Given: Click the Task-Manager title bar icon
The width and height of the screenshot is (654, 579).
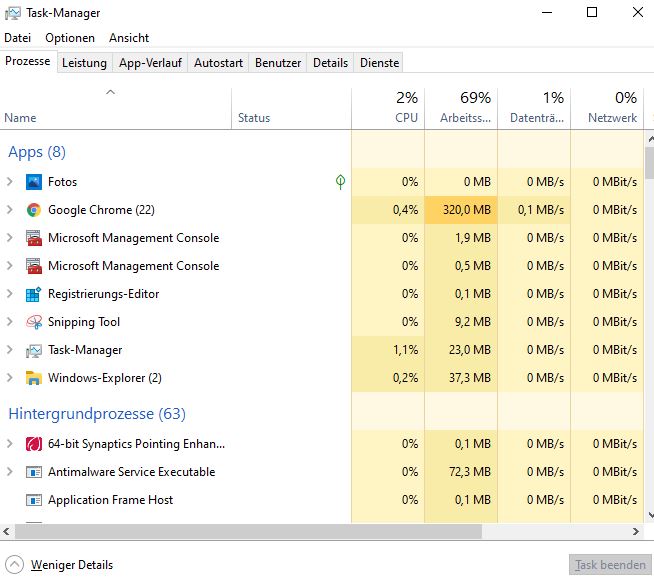Looking at the screenshot, I should [x=13, y=13].
